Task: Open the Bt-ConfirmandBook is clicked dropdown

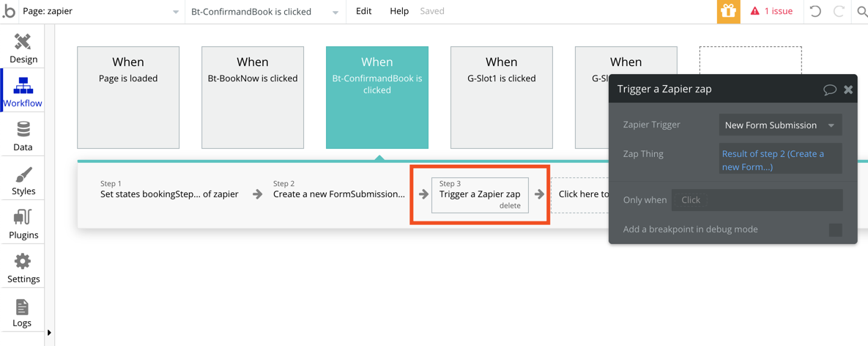Action: 266,12
